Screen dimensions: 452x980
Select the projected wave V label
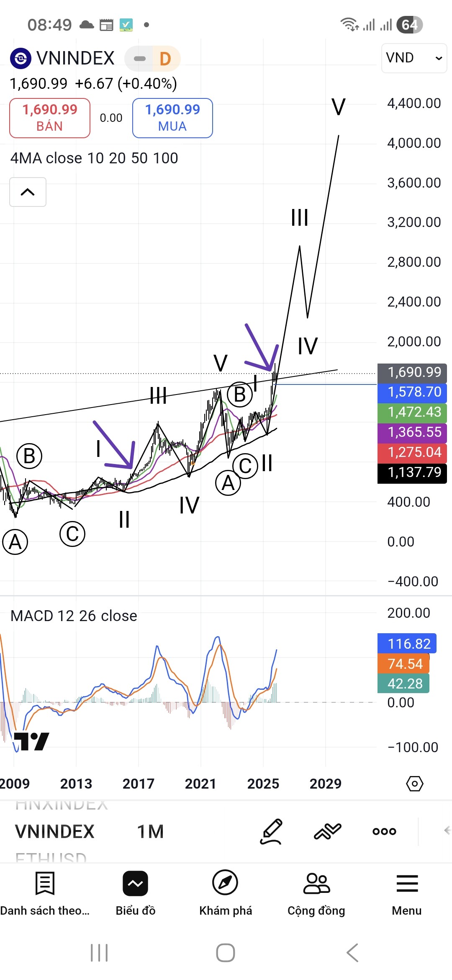pyautogui.click(x=339, y=107)
